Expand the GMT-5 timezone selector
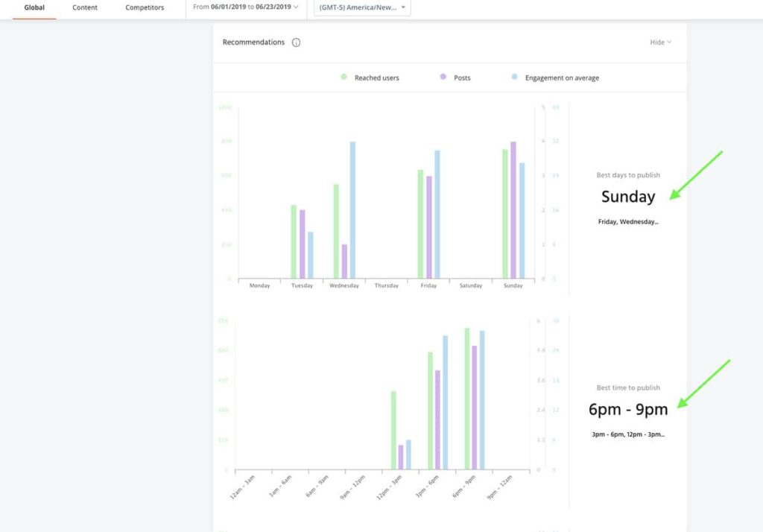 coord(362,7)
